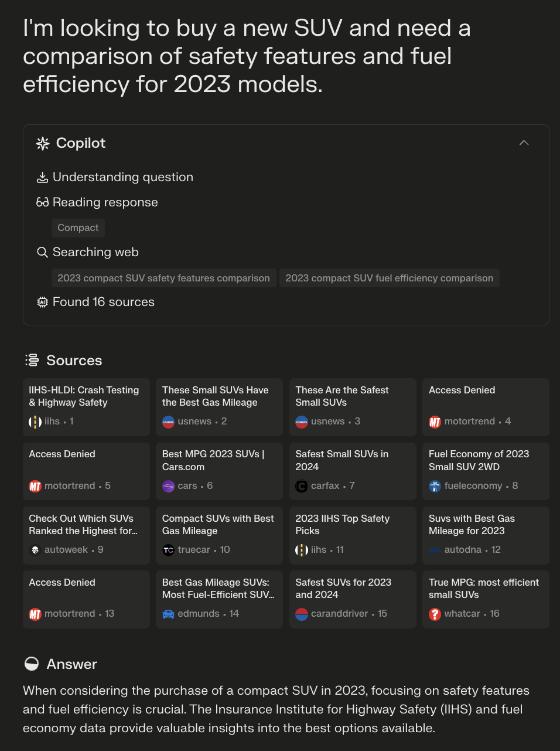Click the usnews favicon on source 3
This screenshot has width=560, height=751.
point(302,422)
